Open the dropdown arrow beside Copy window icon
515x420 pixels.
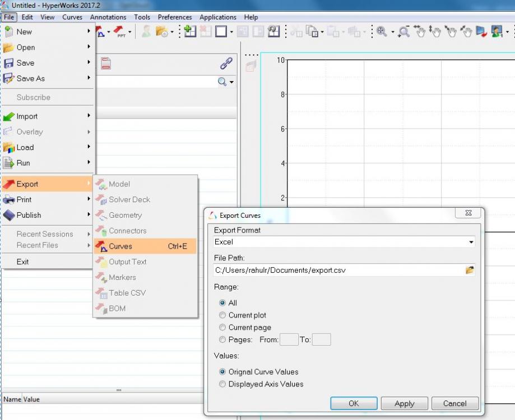[322, 32]
